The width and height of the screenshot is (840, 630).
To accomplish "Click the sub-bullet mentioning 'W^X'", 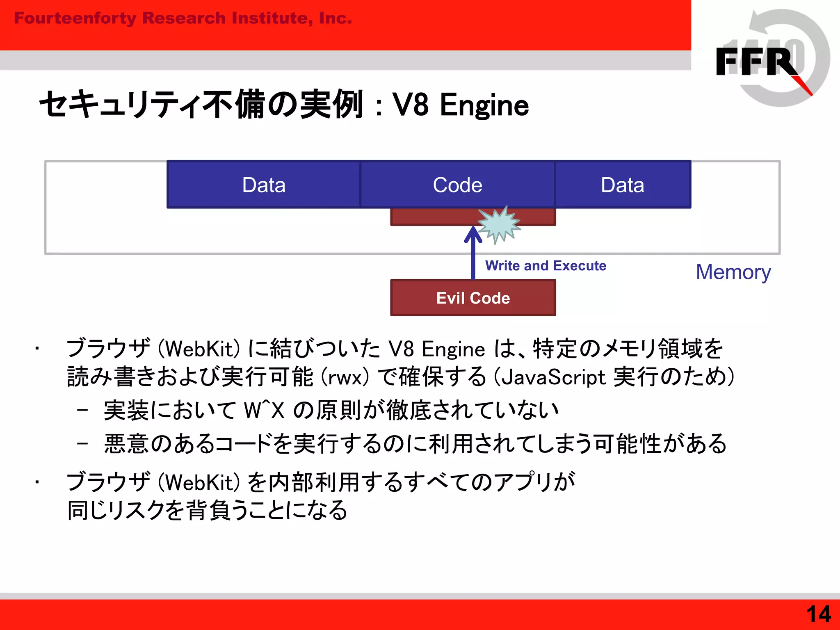I will (x=331, y=410).
